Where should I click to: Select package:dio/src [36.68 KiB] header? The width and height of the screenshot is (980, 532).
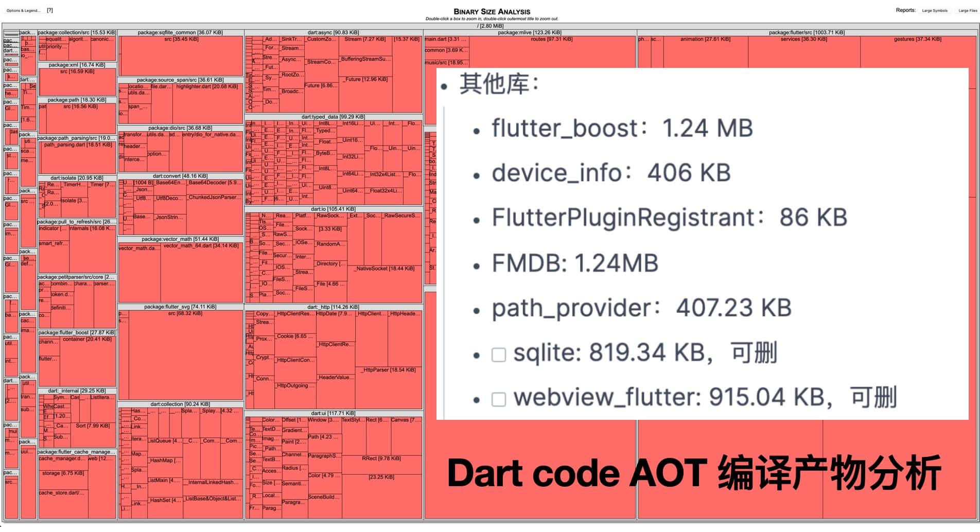point(180,128)
